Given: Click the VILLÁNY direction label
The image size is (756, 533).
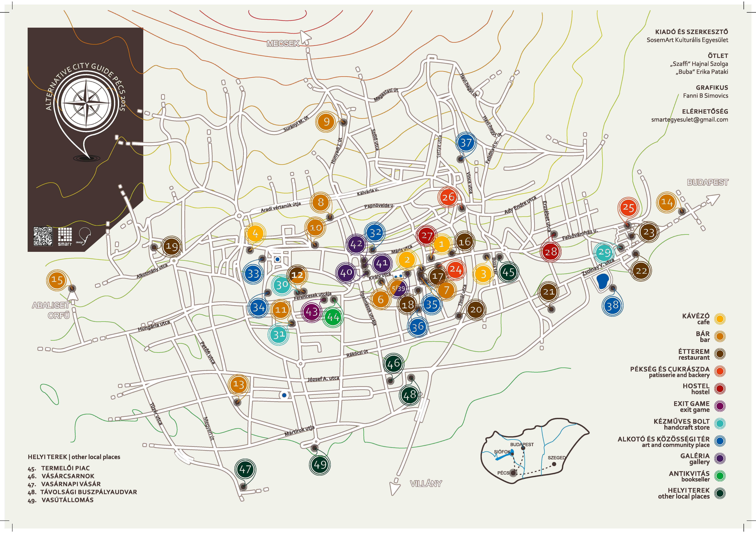Looking at the screenshot, I should [x=426, y=484].
